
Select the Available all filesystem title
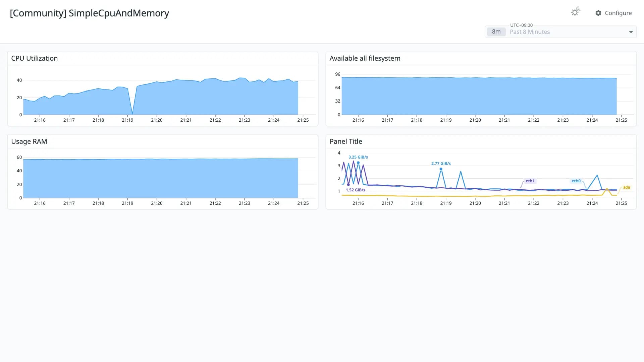click(x=365, y=58)
